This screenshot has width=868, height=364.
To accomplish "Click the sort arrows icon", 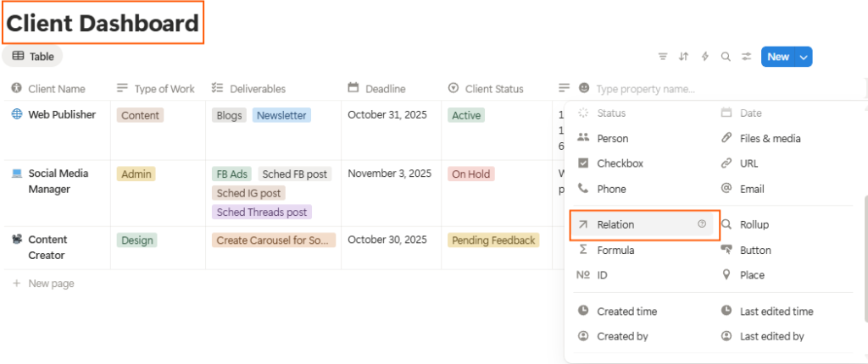I will tap(684, 57).
